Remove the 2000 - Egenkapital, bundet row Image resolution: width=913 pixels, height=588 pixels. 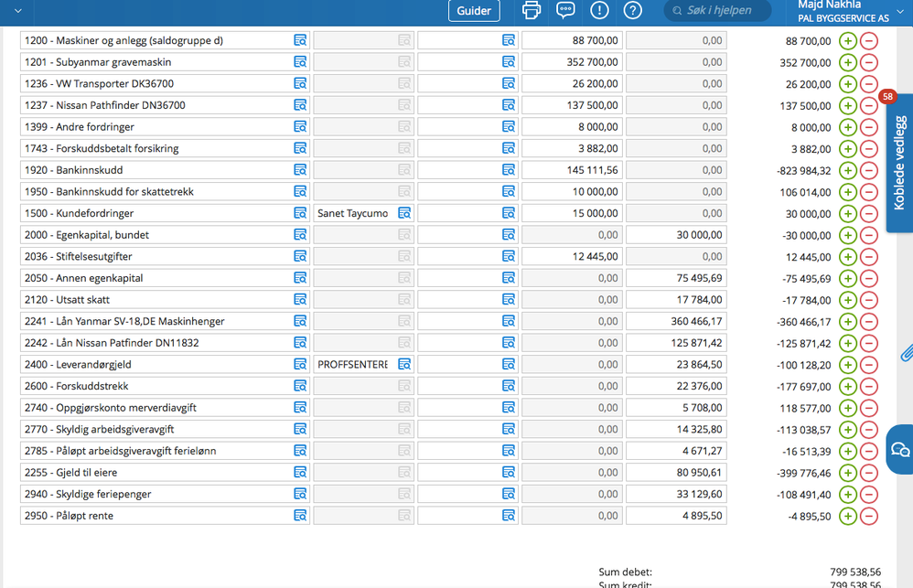coord(869,235)
